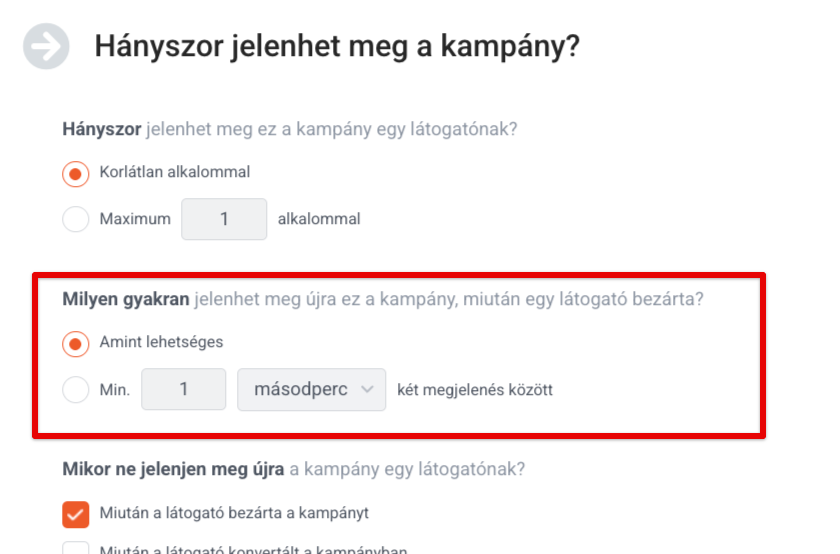Screen dimensions: 840x554
Task: Click the Maximum label text
Action: (135, 219)
